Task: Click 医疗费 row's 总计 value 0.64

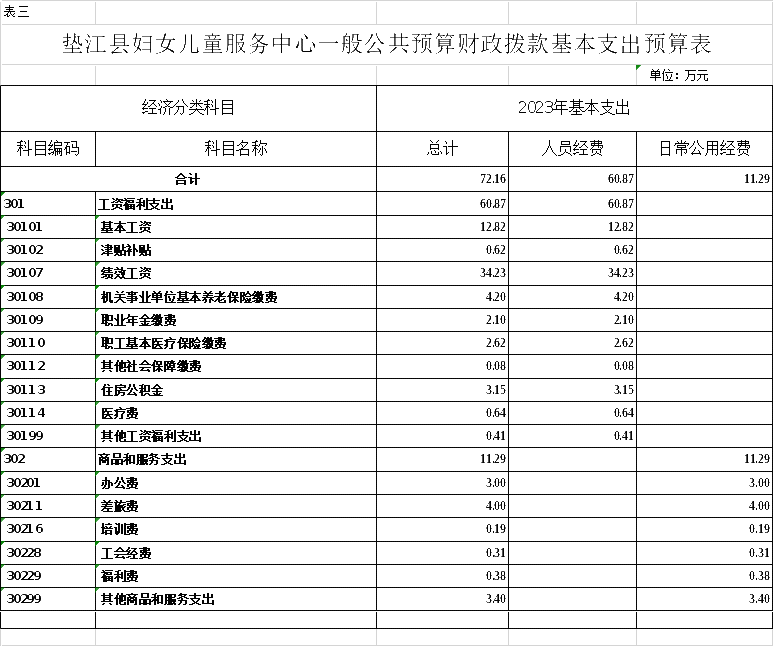Action: coord(442,413)
